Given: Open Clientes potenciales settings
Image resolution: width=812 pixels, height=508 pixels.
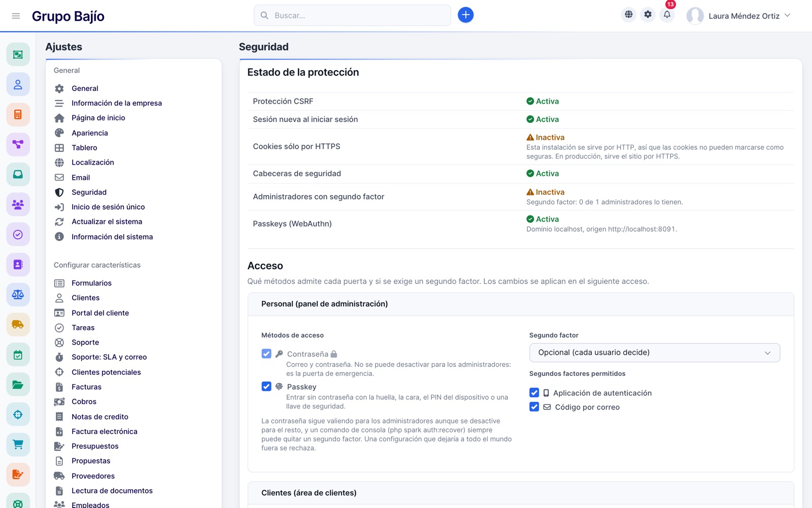Looking at the screenshot, I should click(x=106, y=372).
